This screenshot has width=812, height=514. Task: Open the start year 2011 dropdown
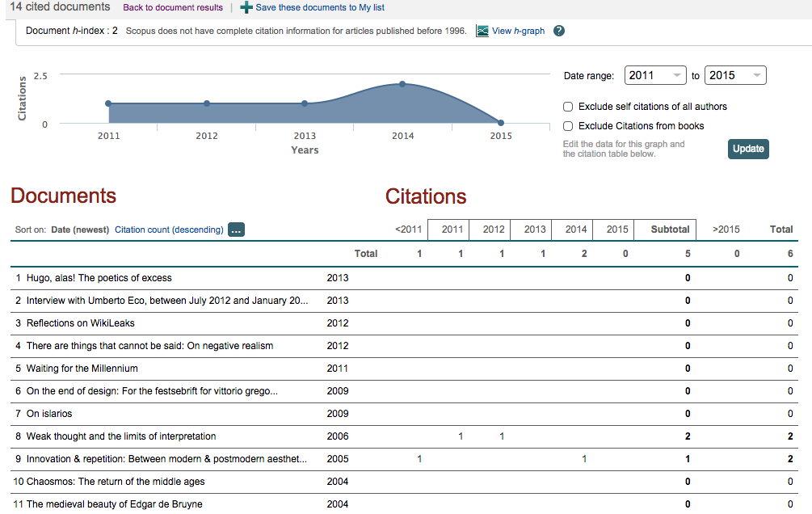pyautogui.click(x=655, y=75)
